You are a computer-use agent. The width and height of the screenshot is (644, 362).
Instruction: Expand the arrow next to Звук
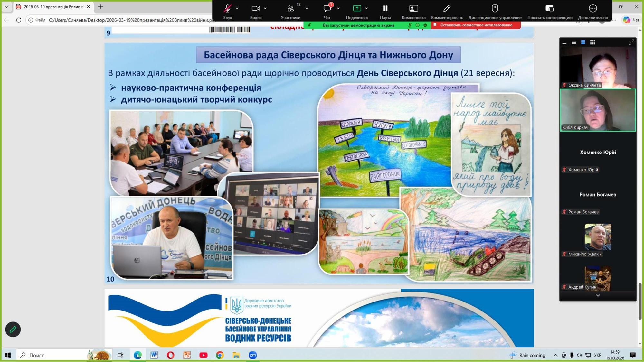pyautogui.click(x=237, y=8)
